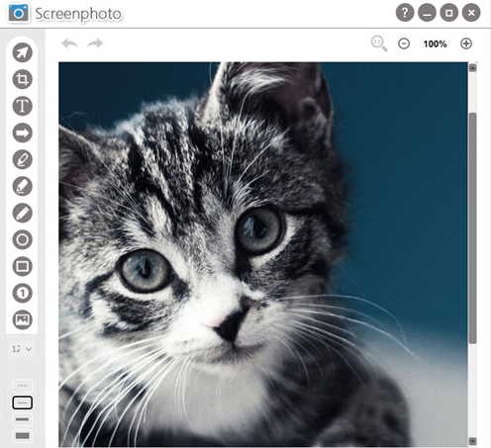Select the Ellipse circle tool
Viewport: 491px width, 448px height.
[x=23, y=239]
